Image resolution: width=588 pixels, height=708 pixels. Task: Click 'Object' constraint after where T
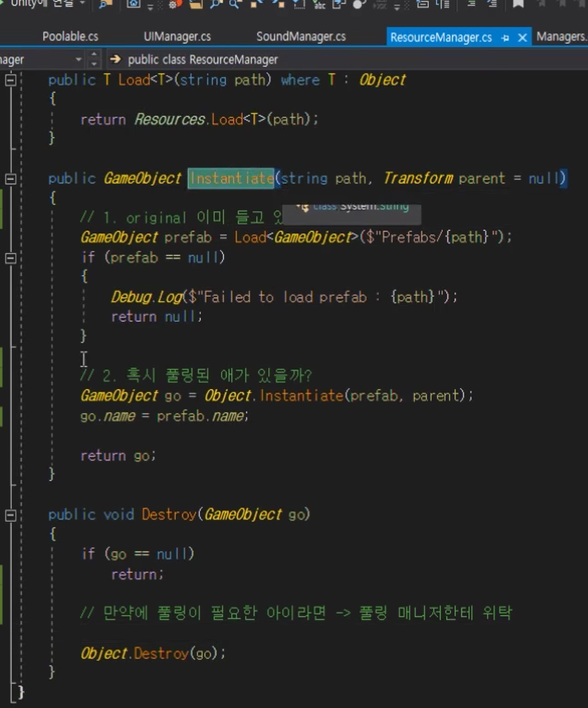pos(382,80)
